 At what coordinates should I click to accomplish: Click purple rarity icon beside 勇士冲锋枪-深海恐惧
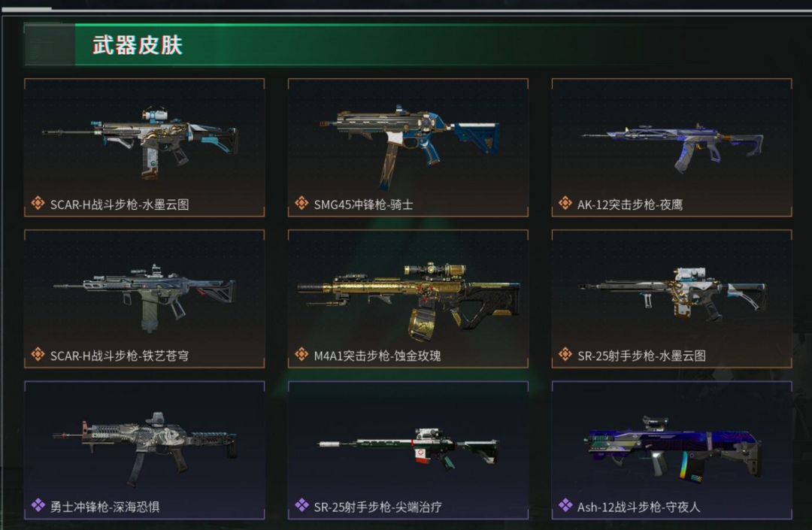point(38,505)
